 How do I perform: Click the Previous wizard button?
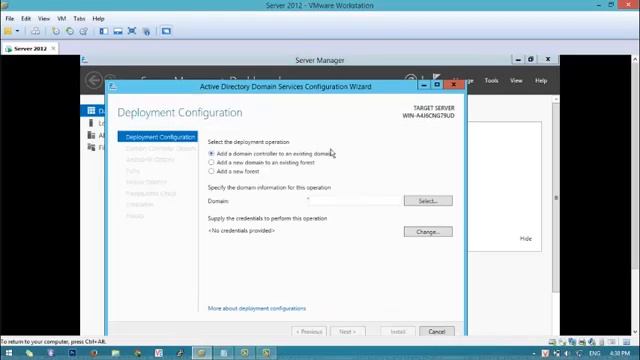pos(309,331)
